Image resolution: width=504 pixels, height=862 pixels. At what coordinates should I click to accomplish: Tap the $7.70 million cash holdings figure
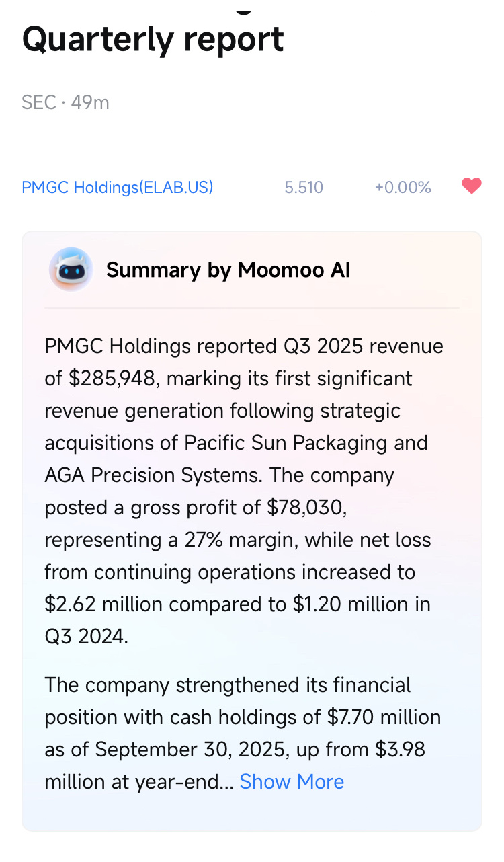pos(384,717)
